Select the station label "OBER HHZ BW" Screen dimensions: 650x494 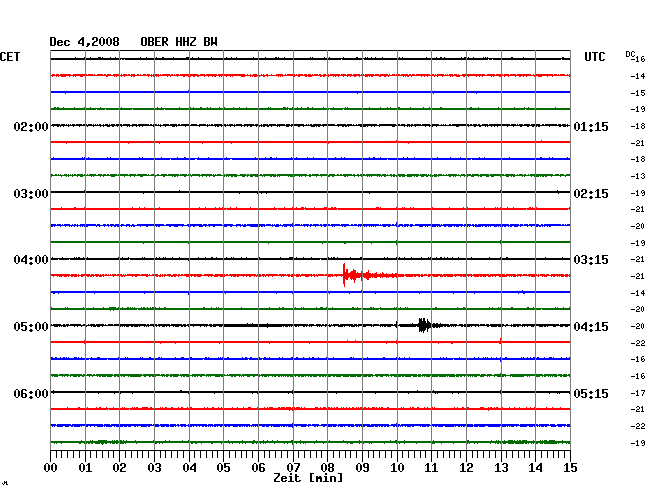point(179,42)
